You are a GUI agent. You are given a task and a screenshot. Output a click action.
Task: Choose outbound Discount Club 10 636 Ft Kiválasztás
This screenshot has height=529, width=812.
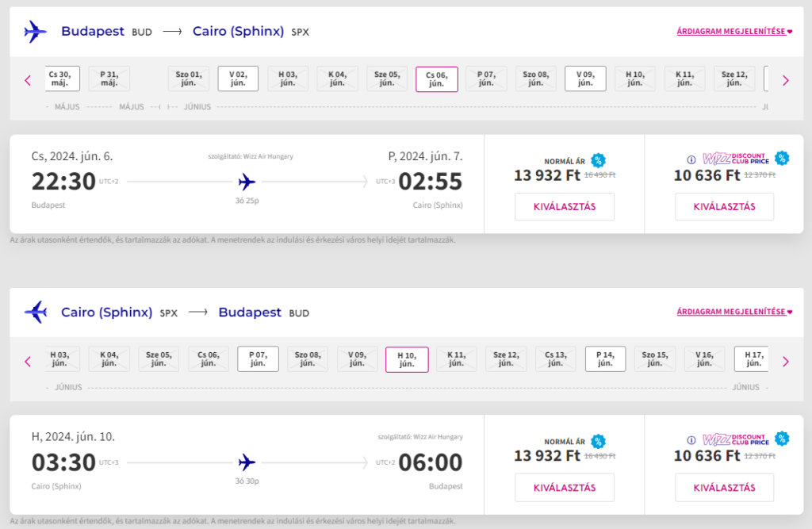tap(724, 207)
